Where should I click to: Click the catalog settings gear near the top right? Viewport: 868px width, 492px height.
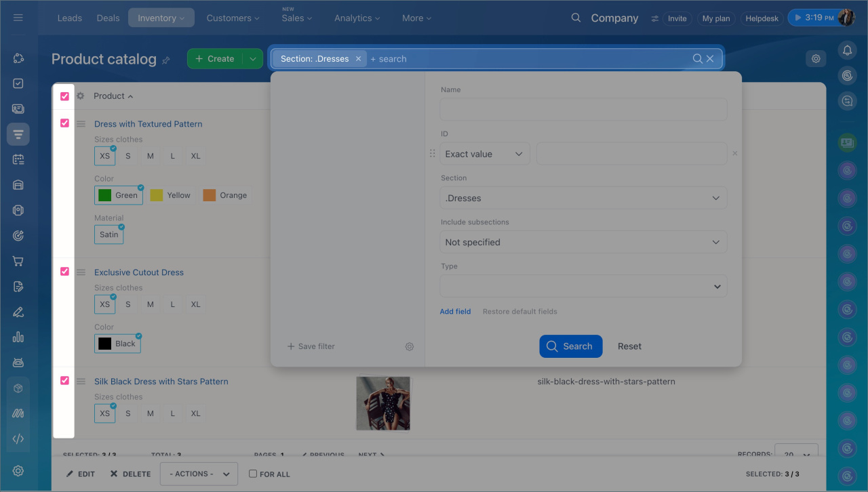pyautogui.click(x=816, y=59)
